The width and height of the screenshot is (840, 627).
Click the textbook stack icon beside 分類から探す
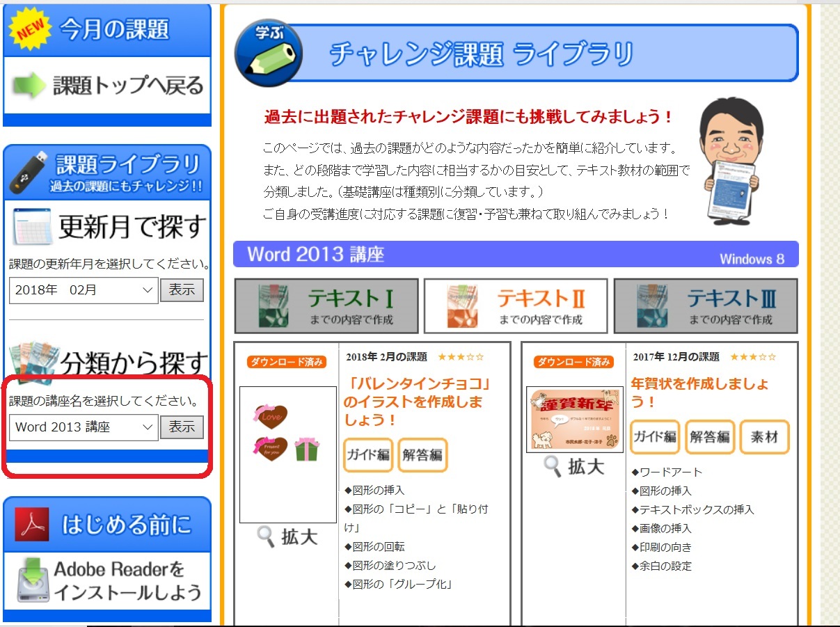pos(35,363)
